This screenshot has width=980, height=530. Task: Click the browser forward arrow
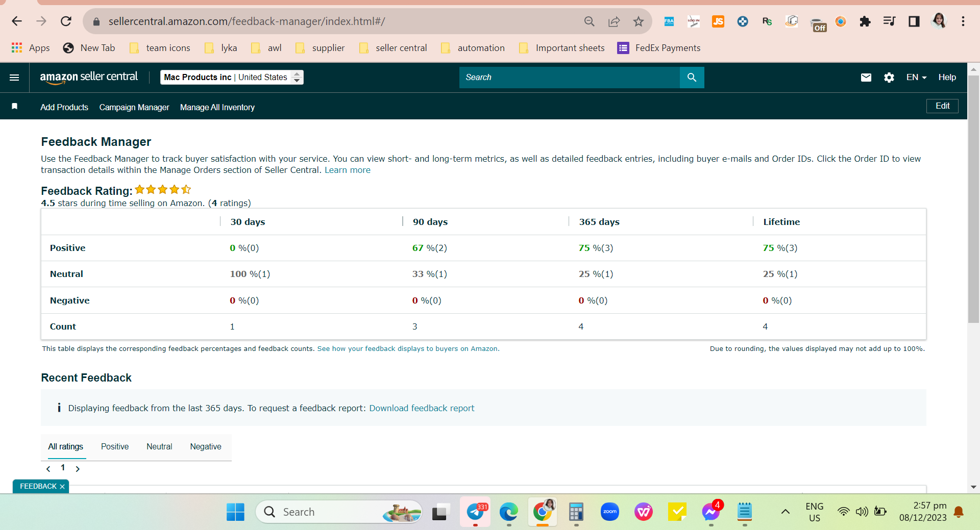(41, 21)
